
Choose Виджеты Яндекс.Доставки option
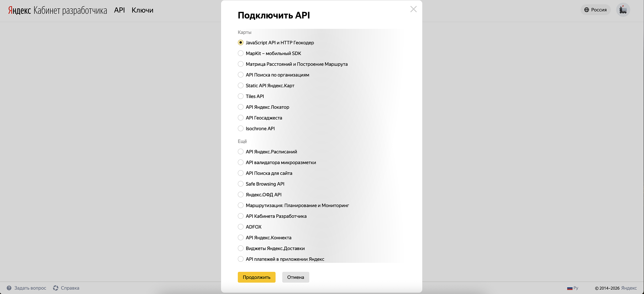(240, 248)
